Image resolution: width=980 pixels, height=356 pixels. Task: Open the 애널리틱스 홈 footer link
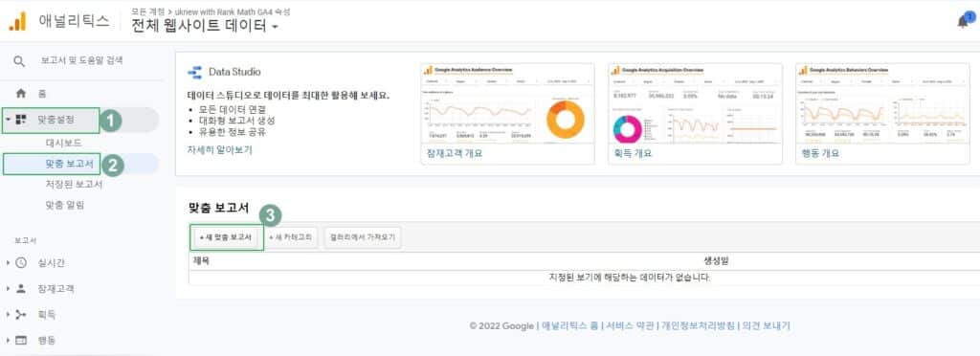tap(569, 326)
